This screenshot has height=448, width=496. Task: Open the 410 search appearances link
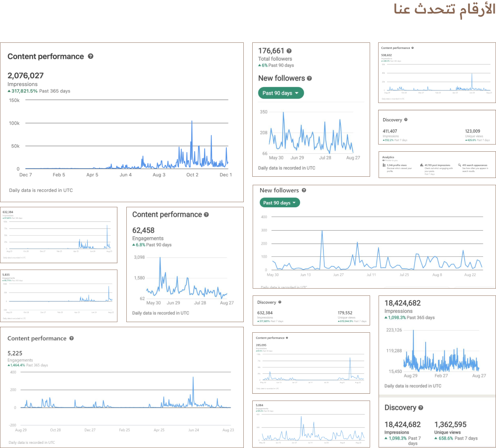475,165
